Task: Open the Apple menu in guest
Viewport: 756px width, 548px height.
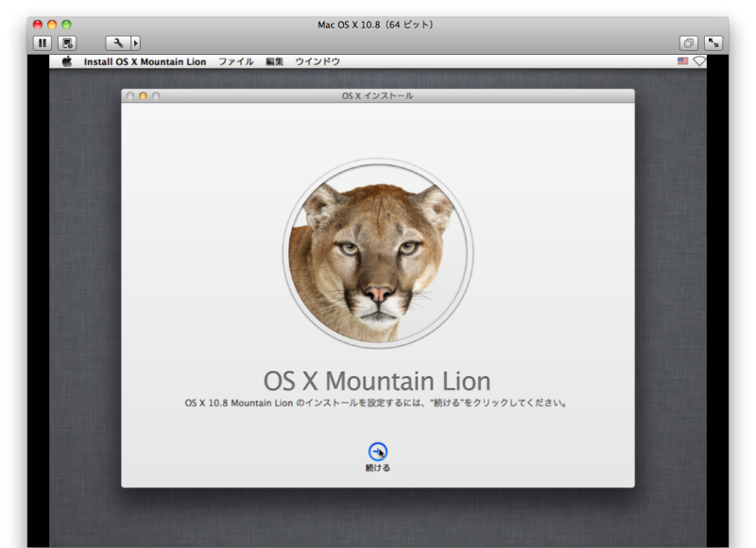Action: [67, 61]
